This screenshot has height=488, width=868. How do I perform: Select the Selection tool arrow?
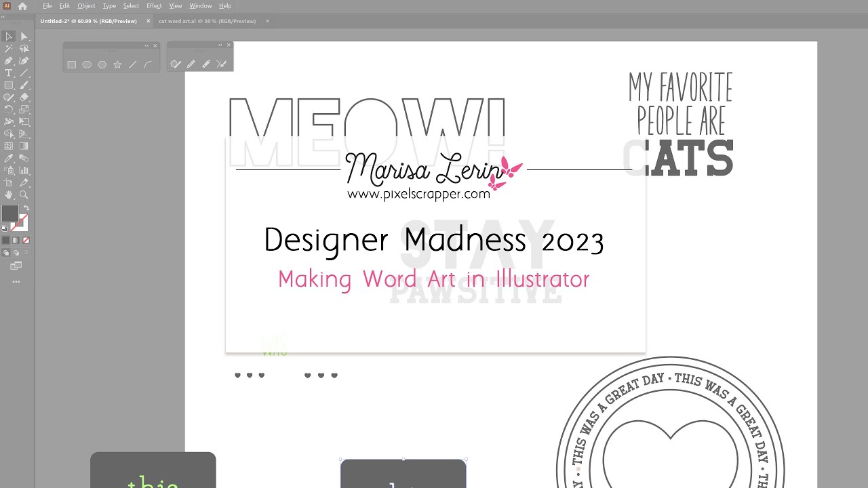[x=9, y=37]
